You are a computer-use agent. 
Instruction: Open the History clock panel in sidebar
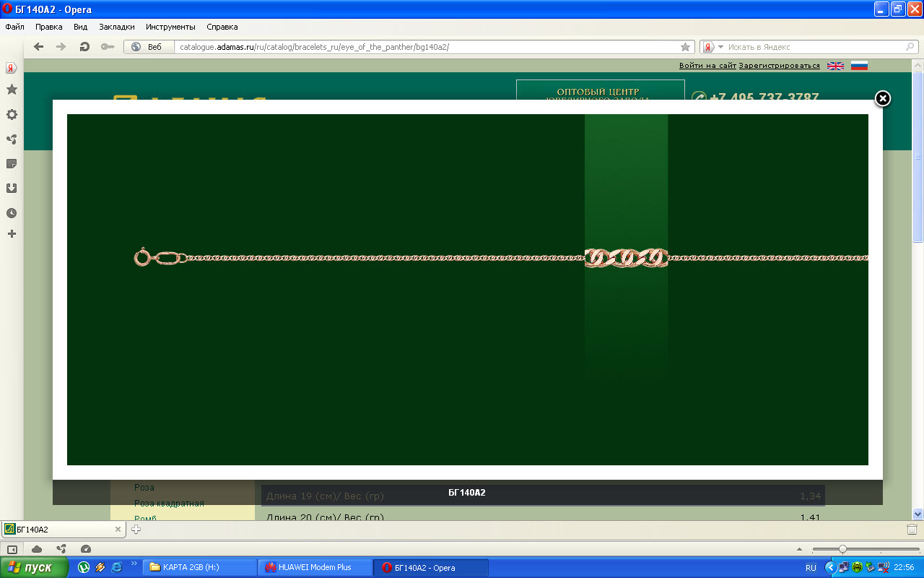12,213
